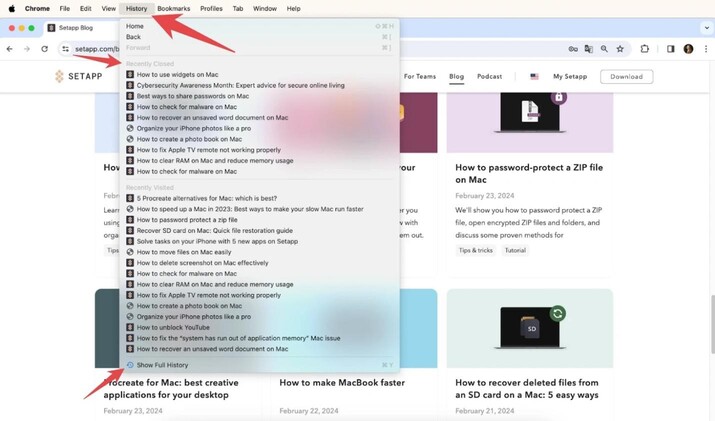This screenshot has width=715, height=421.
Task: Expand the tab search dropdown arrow
Action: (x=706, y=28)
